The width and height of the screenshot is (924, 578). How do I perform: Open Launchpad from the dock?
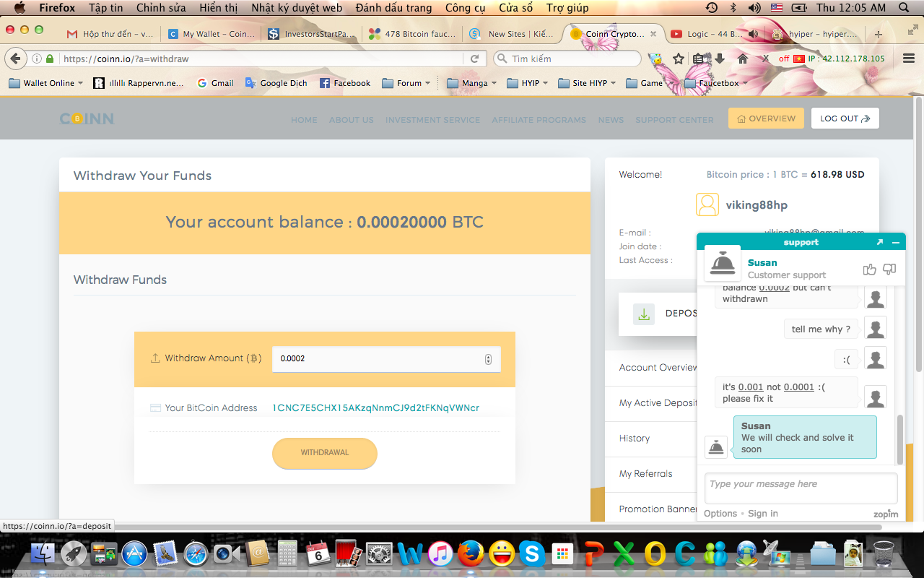74,554
